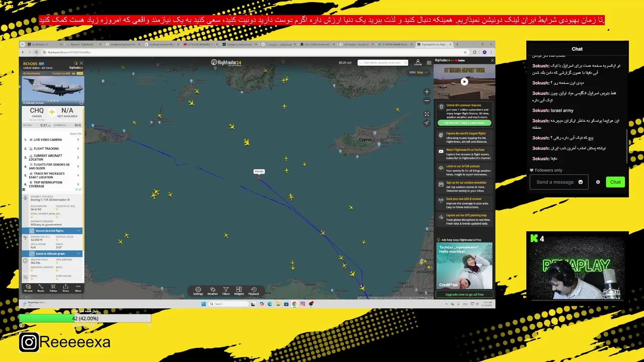
Task: Click Try free for 7 days button
Action: [464, 123]
